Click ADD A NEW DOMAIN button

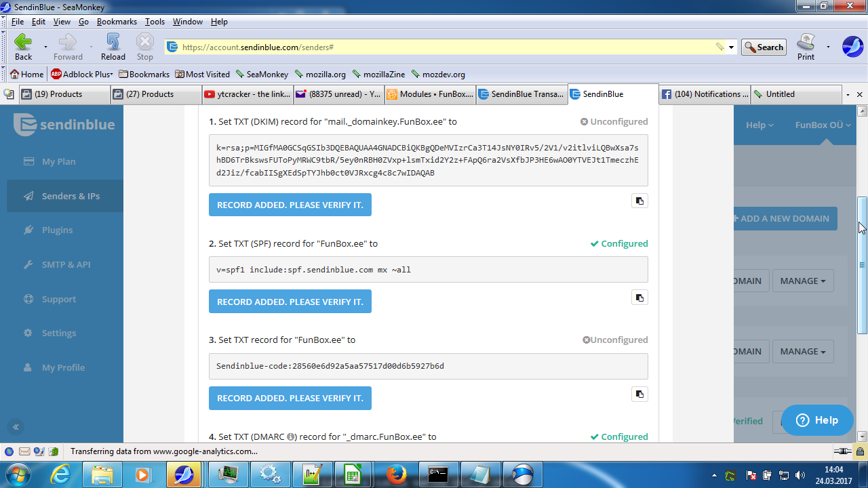[785, 218]
